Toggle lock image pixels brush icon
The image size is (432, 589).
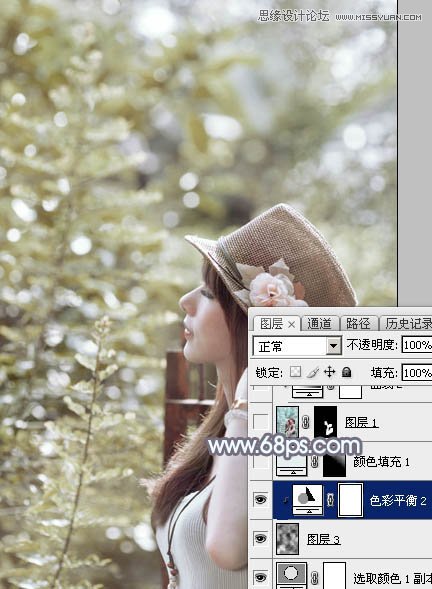pos(313,372)
